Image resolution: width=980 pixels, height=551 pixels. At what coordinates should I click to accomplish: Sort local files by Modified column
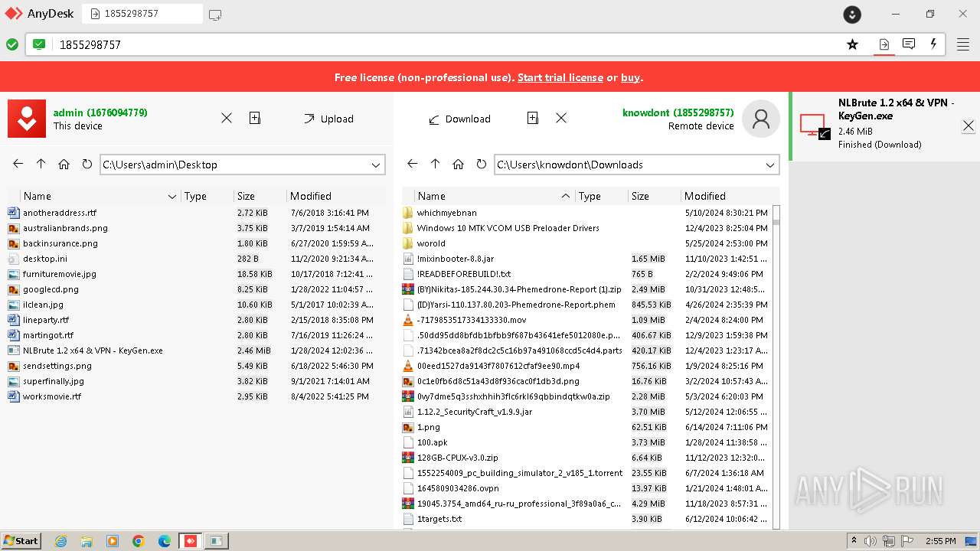[x=335, y=196]
